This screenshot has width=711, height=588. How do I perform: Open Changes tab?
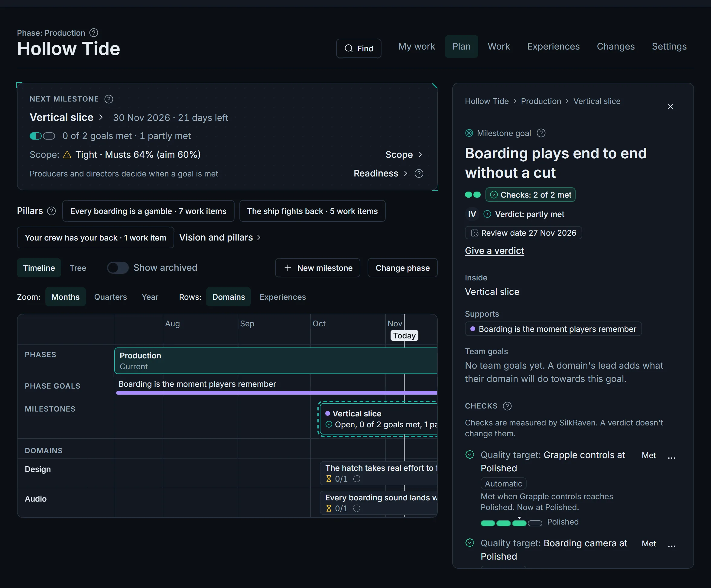tap(615, 47)
